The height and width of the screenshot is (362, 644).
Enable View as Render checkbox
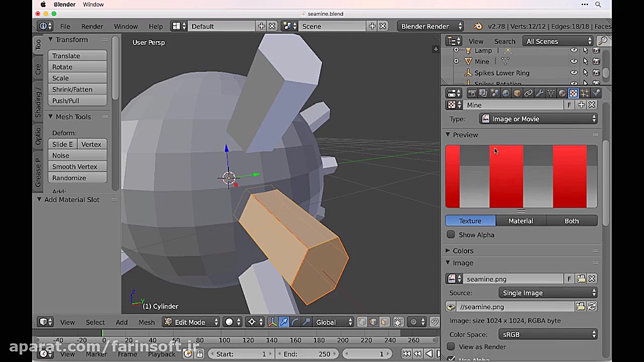pyautogui.click(x=451, y=346)
